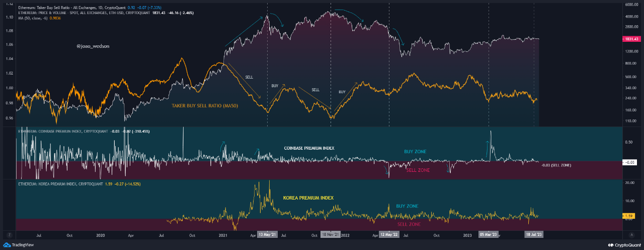This screenshot has height=250, width=644.
Task: Click the -0.03 Coinbase premium value label
Action: click(631, 162)
